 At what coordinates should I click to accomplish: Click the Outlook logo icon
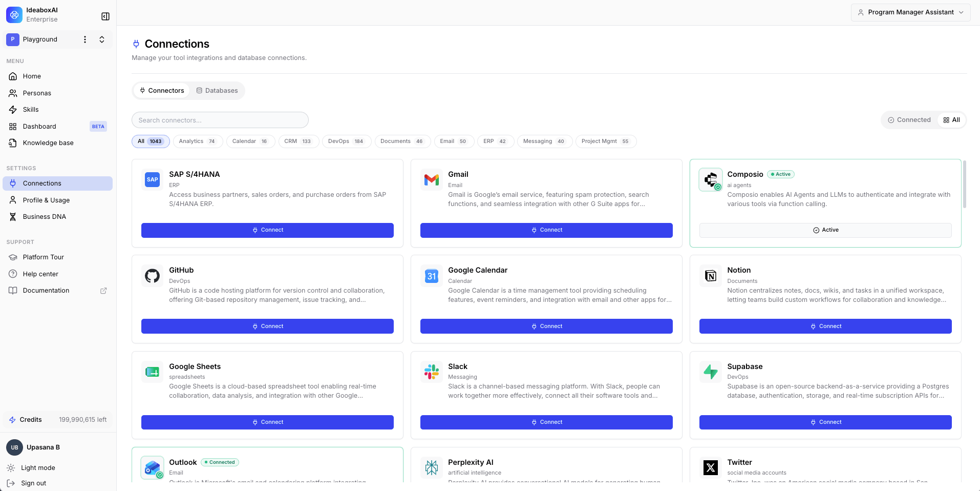tap(153, 467)
